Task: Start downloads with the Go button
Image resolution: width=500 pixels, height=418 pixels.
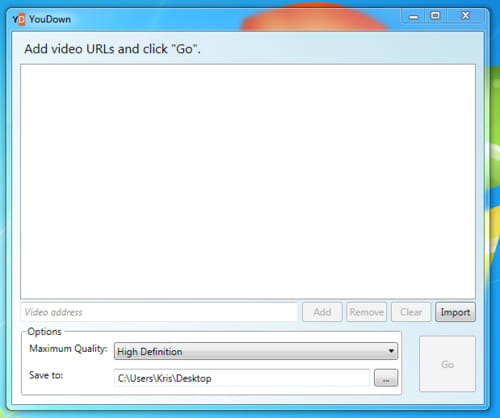Action: click(x=447, y=364)
